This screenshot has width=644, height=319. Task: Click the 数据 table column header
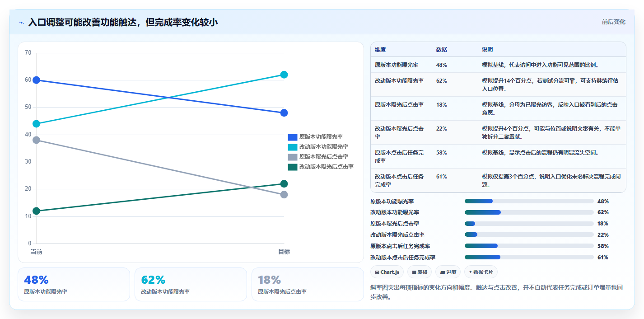click(x=442, y=50)
